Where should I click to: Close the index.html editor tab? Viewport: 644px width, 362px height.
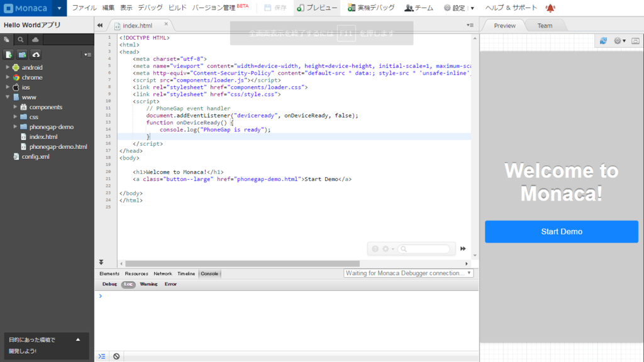[166, 24]
